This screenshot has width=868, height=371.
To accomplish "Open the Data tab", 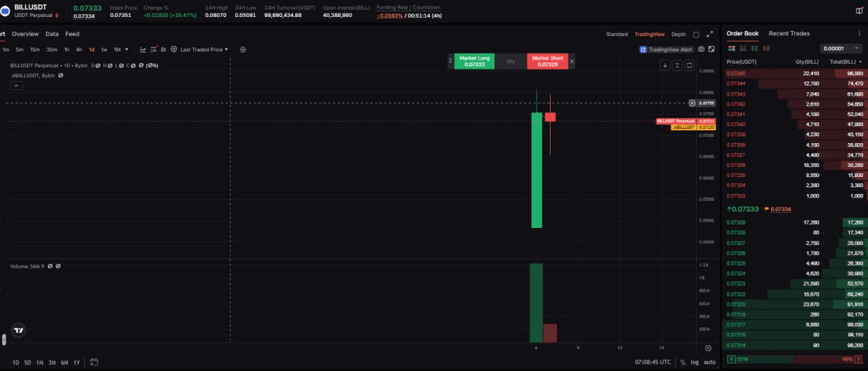I will (52, 34).
